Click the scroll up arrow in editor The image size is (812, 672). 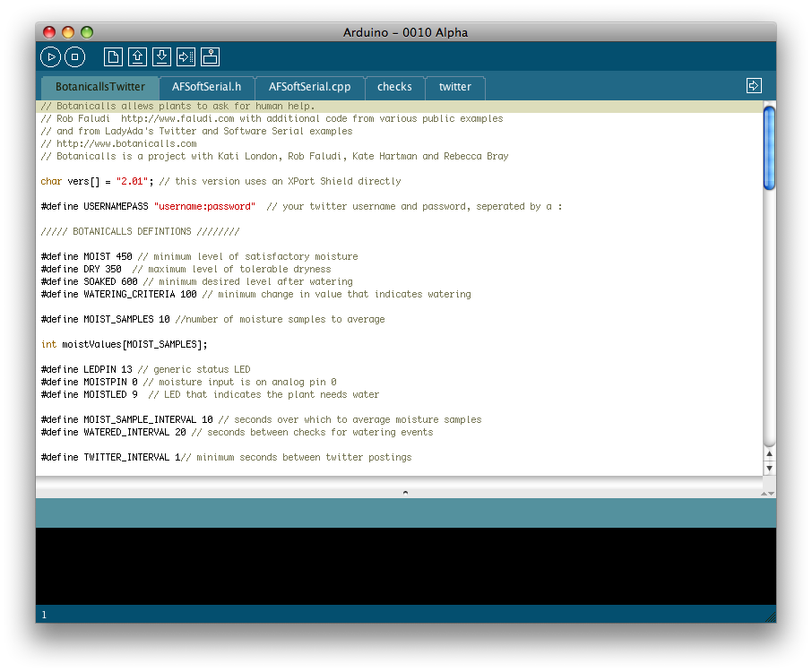(x=769, y=454)
